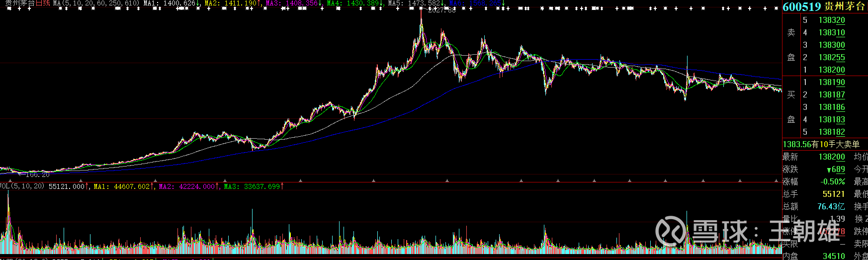Click the MA5 1473.582 value

[416, 3]
